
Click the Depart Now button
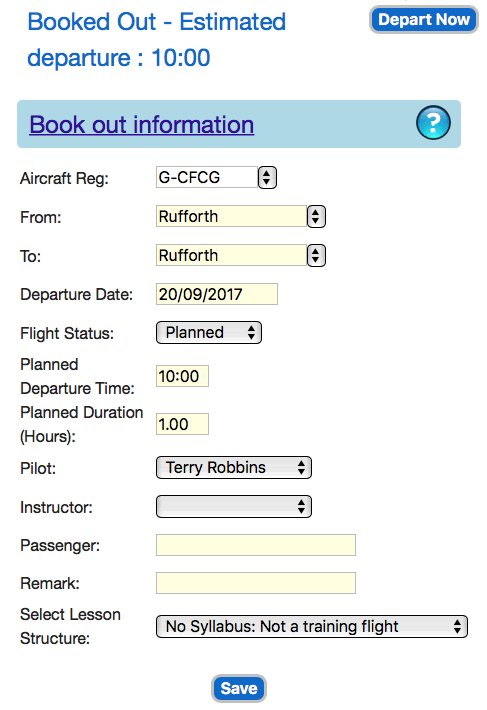(424, 19)
